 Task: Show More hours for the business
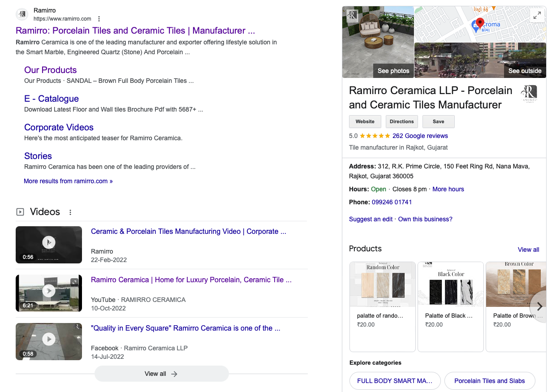[448, 189]
